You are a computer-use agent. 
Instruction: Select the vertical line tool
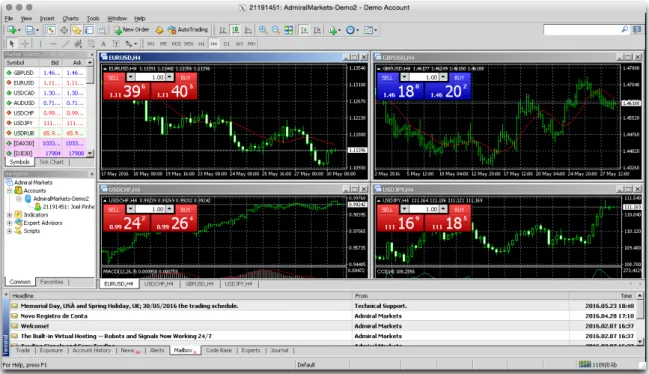coord(40,43)
